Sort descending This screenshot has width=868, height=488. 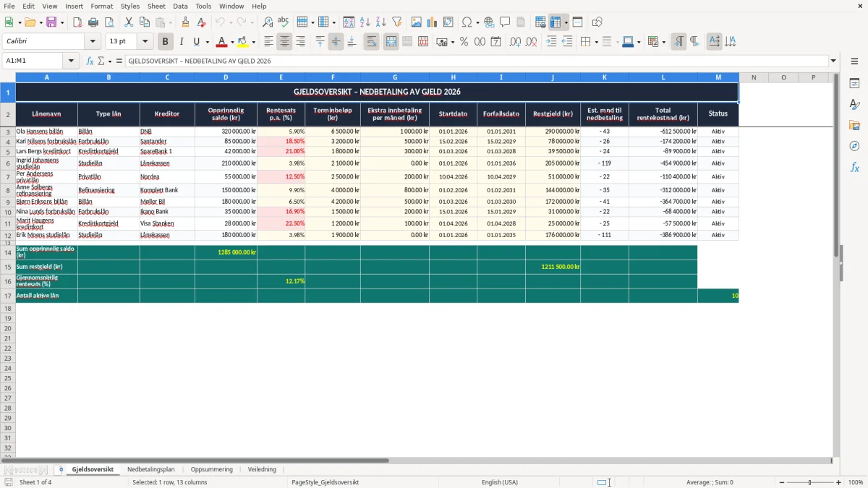381,22
